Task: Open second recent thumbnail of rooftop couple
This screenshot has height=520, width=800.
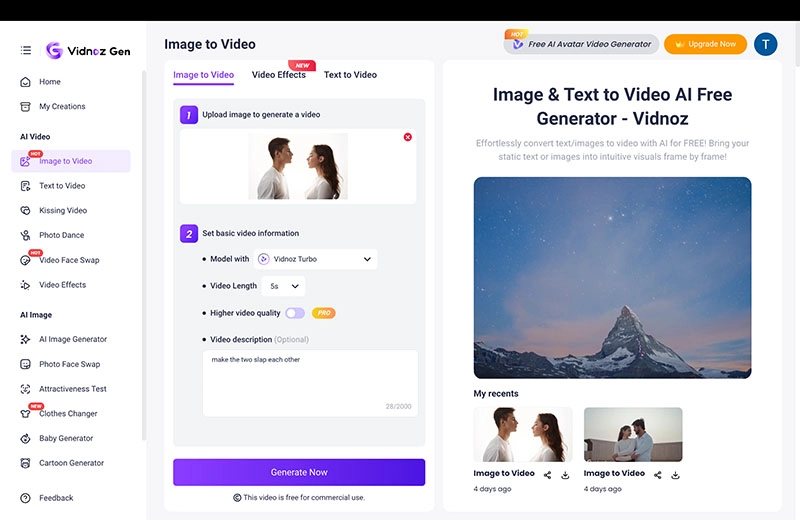Action: pyautogui.click(x=633, y=435)
